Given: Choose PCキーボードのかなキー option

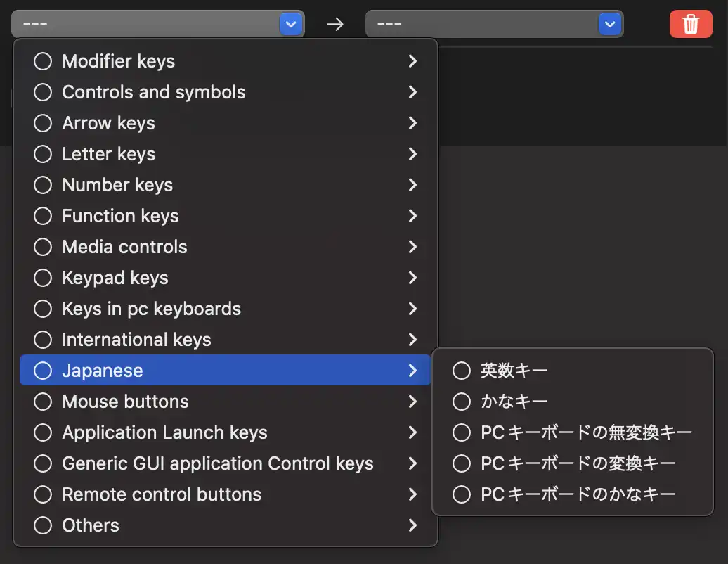Looking at the screenshot, I should pyautogui.click(x=578, y=494).
